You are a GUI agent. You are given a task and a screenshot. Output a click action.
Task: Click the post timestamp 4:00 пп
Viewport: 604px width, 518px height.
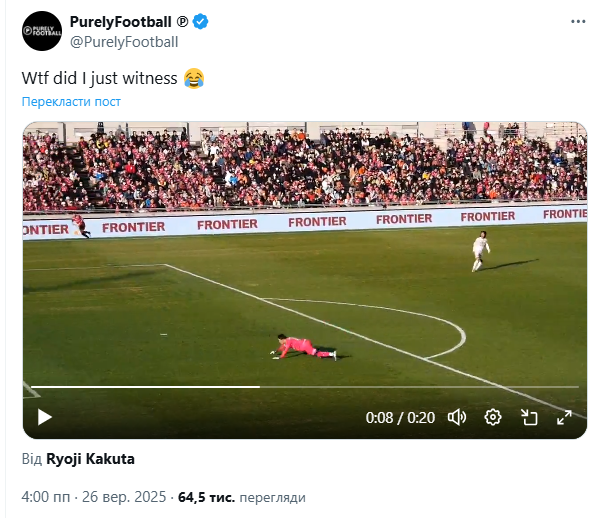pyautogui.click(x=46, y=496)
